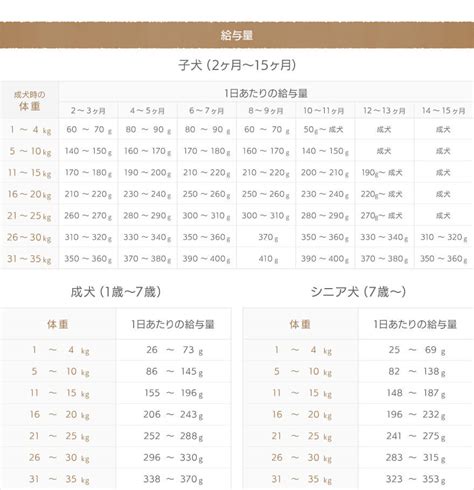This screenshot has height=490, width=474.
Task: Click the 1〜4kg row label in puppy table
Action: click(30, 129)
